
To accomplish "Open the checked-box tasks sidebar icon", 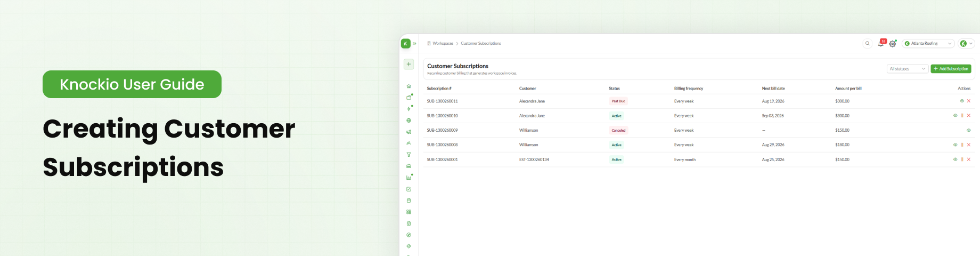I will click(x=409, y=189).
